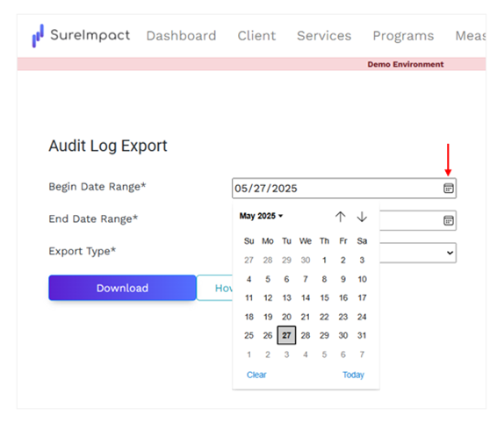Click the SureImpact logo
This screenshot has width=504, height=422.
pyautogui.click(x=81, y=35)
